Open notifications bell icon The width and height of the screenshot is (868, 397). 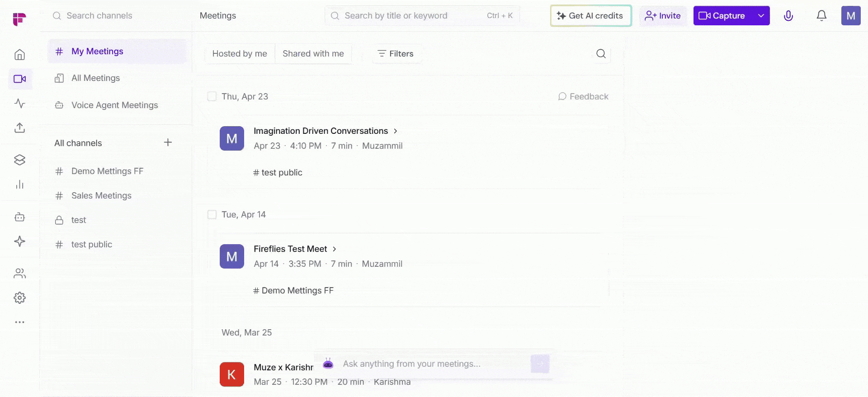pos(821,16)
